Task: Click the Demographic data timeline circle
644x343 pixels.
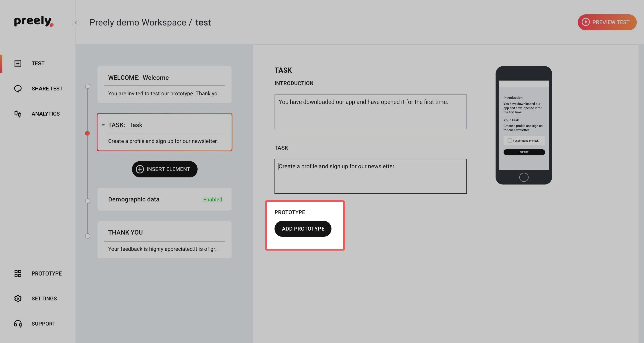Action: tap(88, 201)
